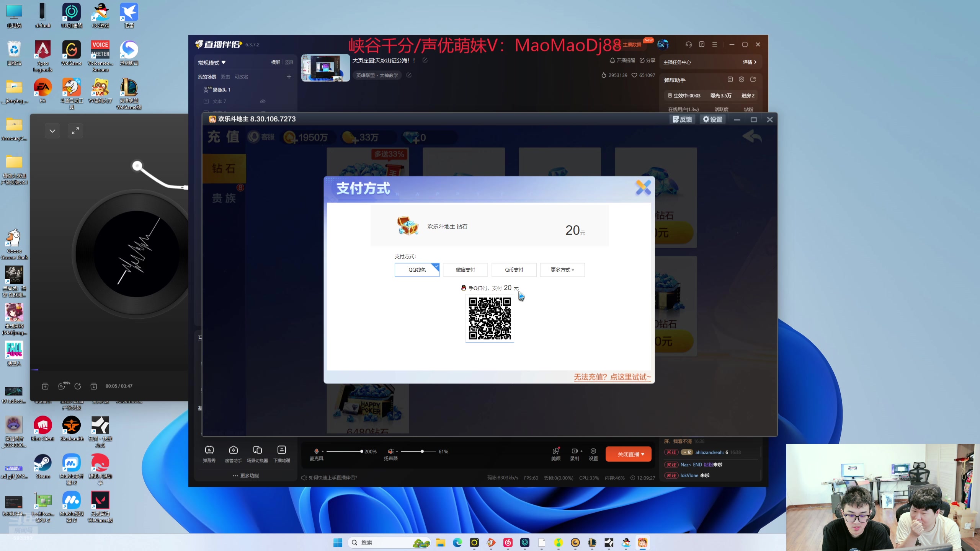Click 关闭直播 end stream button
The height and width of the screenshot is (551, 980).
629,454
